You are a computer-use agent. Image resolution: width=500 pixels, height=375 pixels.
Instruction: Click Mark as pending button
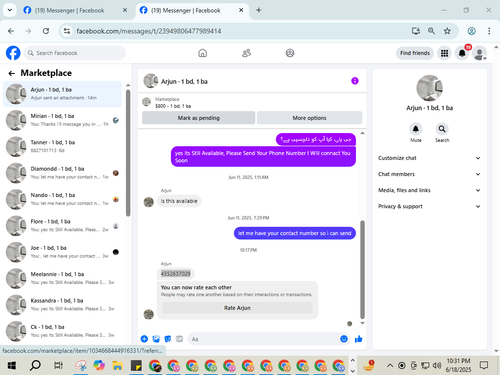point(199,118)
